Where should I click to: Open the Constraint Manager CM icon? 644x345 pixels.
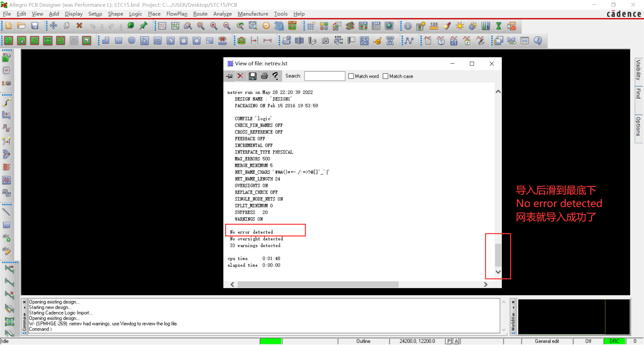(x=363, y=26)
